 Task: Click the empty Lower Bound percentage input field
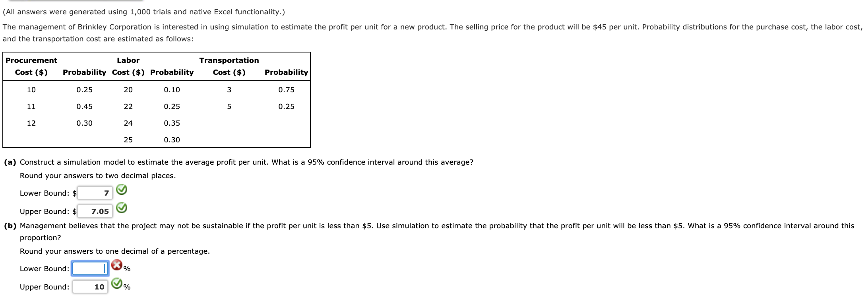(89, 268)
